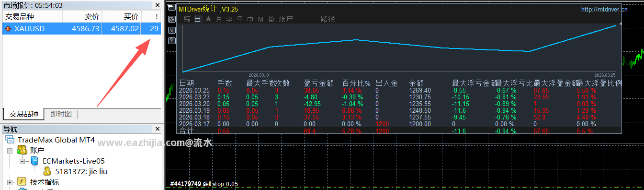Select the M tab in MTDriver

(261, 20)
